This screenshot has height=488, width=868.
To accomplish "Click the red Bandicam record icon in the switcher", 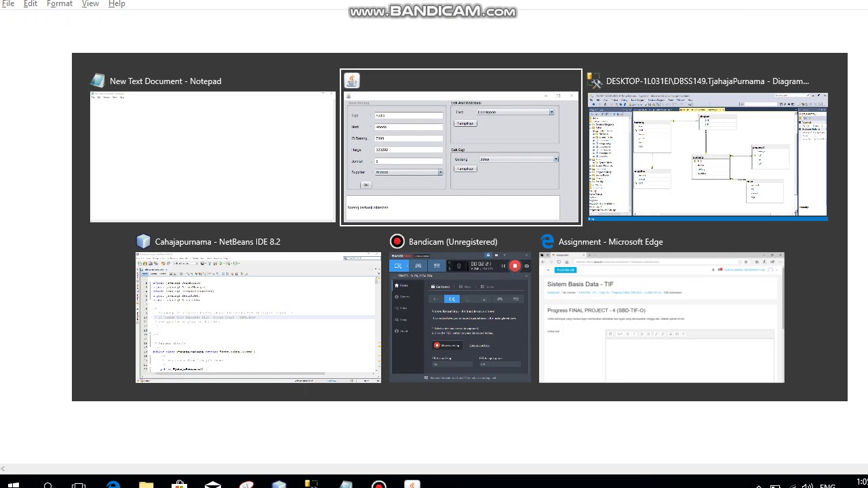I will coord(397,241).
